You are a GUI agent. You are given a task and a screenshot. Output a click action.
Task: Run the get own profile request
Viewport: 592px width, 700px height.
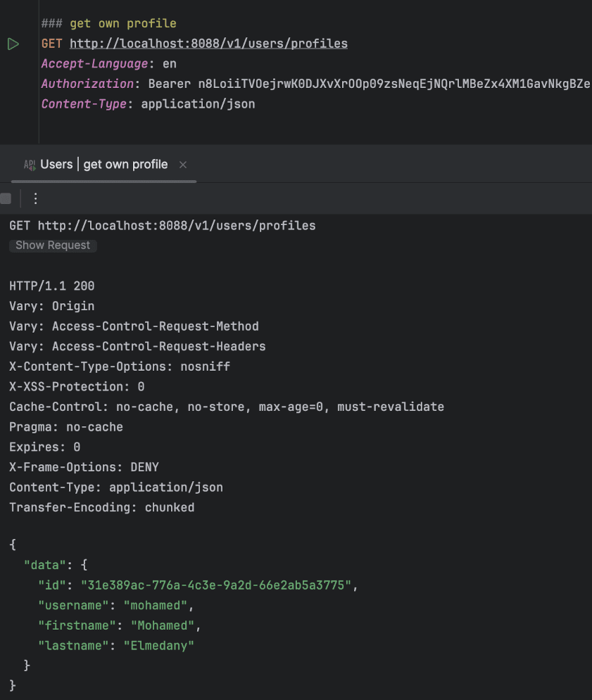(13, 44)
